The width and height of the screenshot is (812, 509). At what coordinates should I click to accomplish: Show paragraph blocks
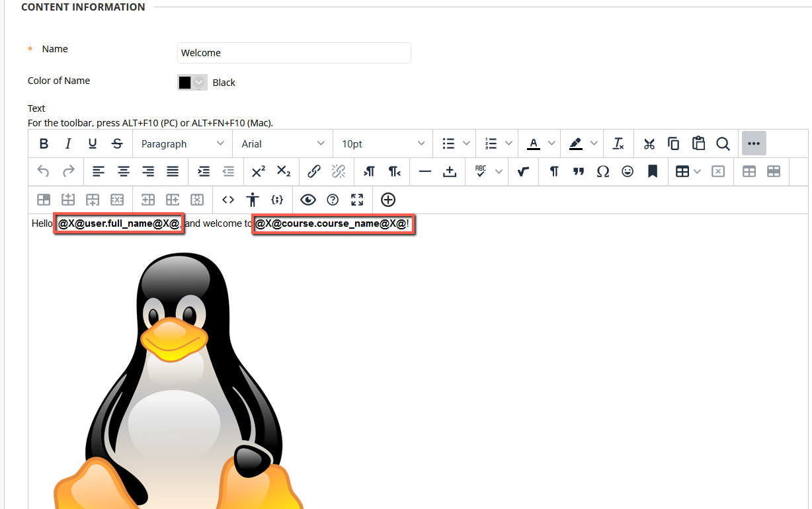point(554,171)
